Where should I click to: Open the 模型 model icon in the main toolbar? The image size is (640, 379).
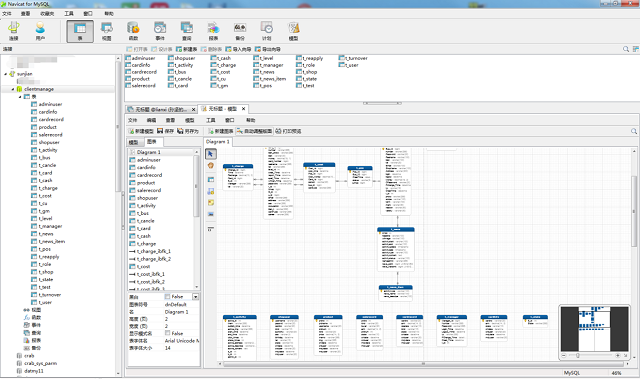[293, 31]
